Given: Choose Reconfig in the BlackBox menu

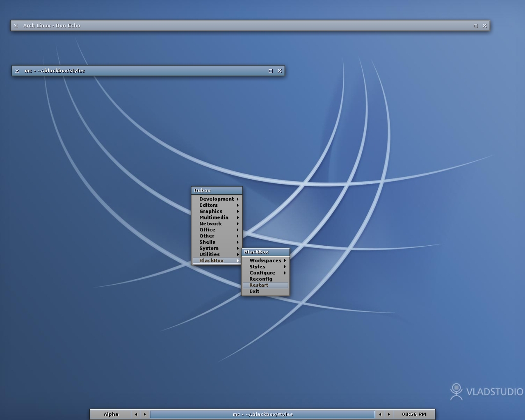Looking at the screenshot, I should point(265,279).
